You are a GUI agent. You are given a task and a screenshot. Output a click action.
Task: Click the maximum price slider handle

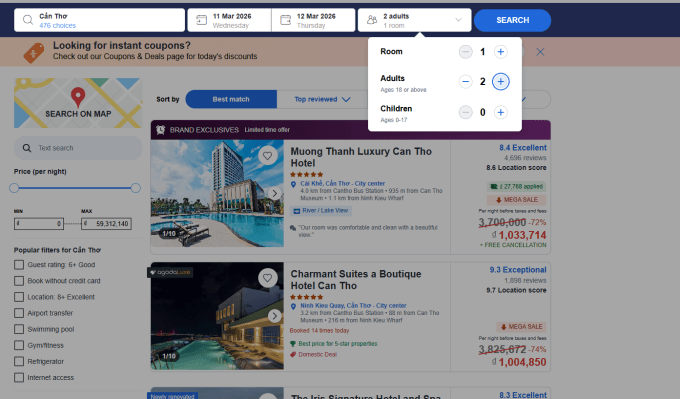coord(136,188)
